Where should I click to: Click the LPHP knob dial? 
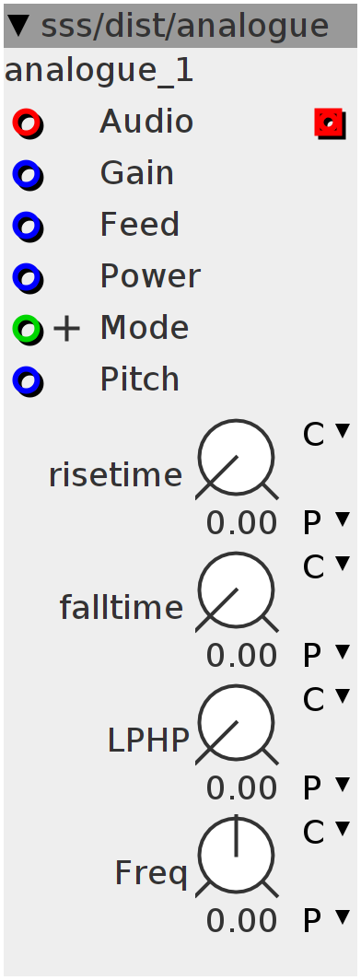point(237,724)
